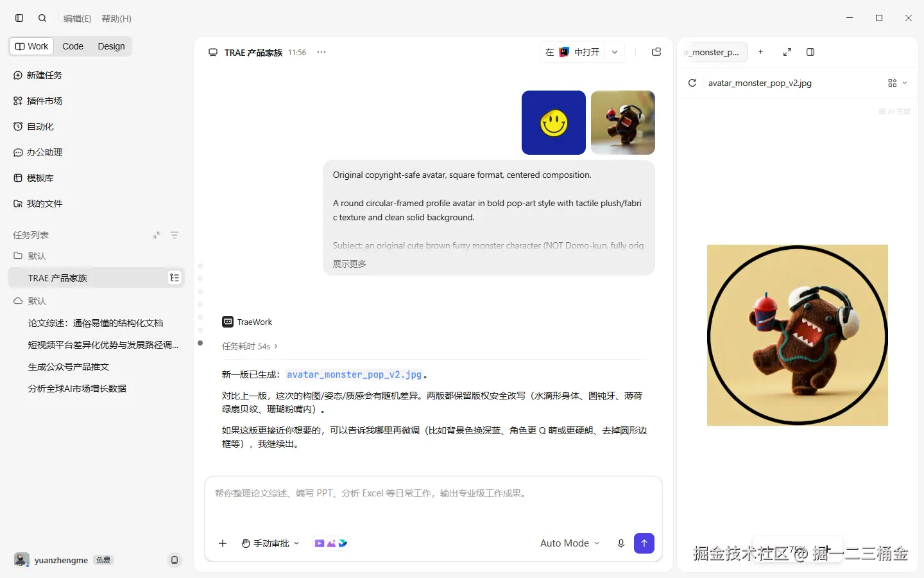Expand the dropdown arrow beside 中打开

(615, 52)
